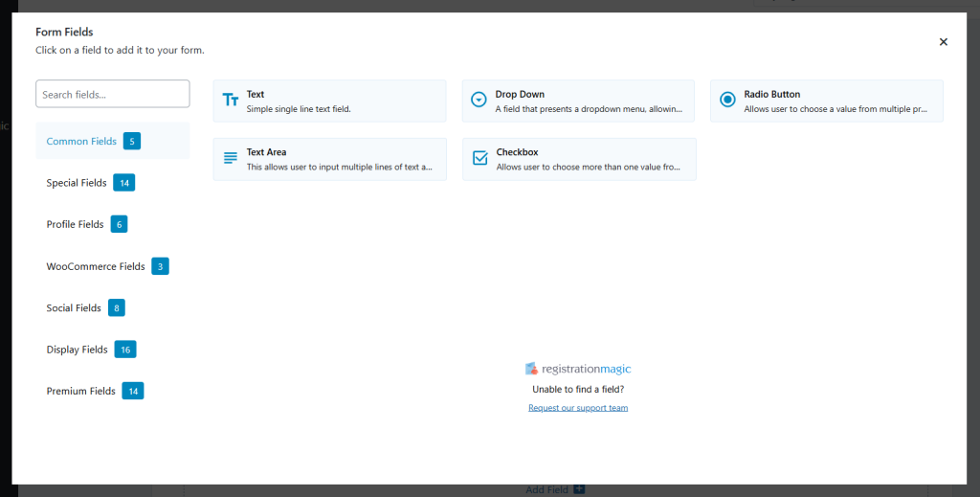Viewport: 980px width, 497px height.
Task: Click the Premium Fields count badge 14
Action: (x=133, y=391)
